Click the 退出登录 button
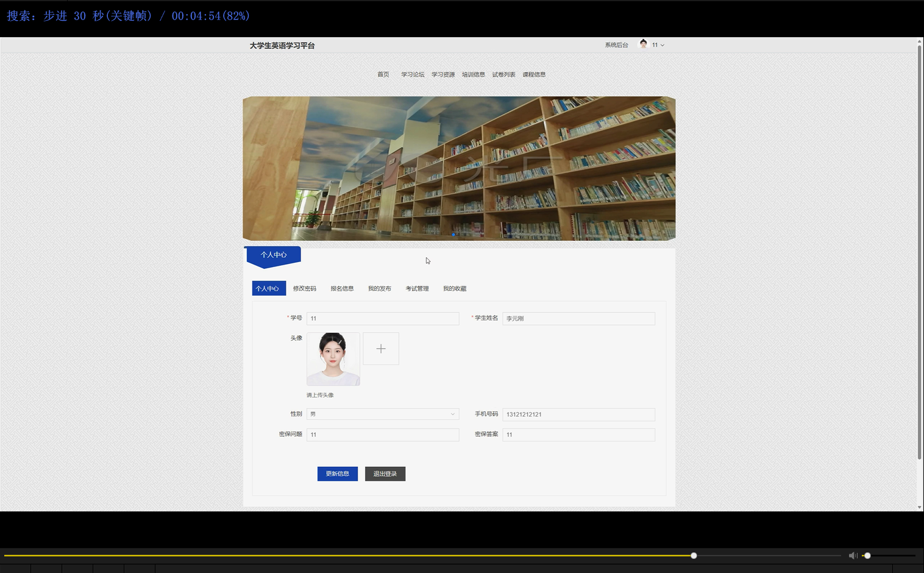 point(385,474)
